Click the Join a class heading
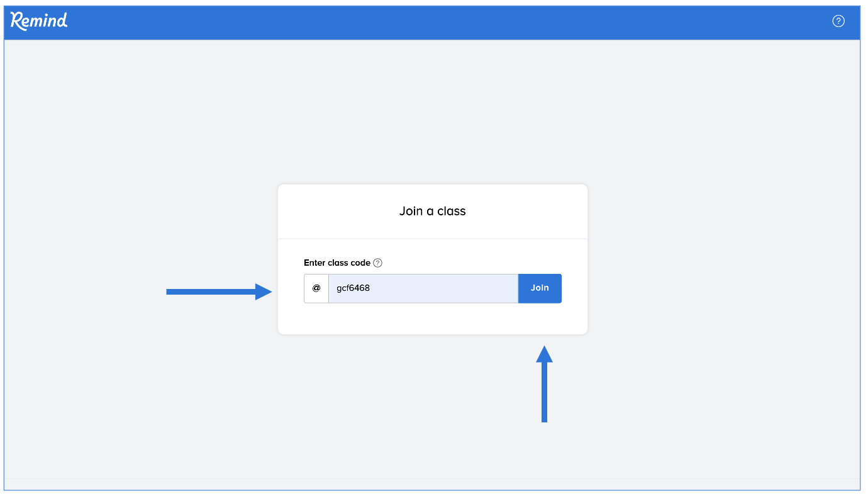Image resolution: width=868 pixels, height=498 pixels. [432, 212]
